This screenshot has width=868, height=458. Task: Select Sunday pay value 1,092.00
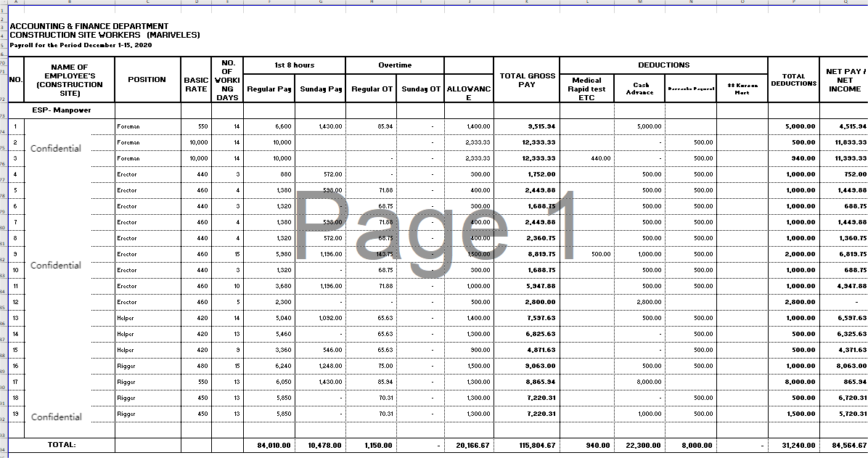click(330, 318)
